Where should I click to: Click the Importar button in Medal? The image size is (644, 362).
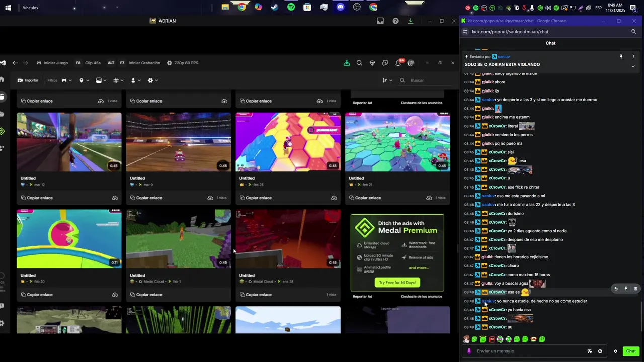coord(28,80)
